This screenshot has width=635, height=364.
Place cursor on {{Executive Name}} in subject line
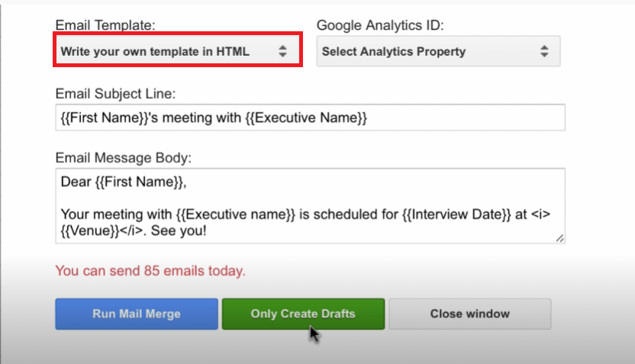coord(315,118)
